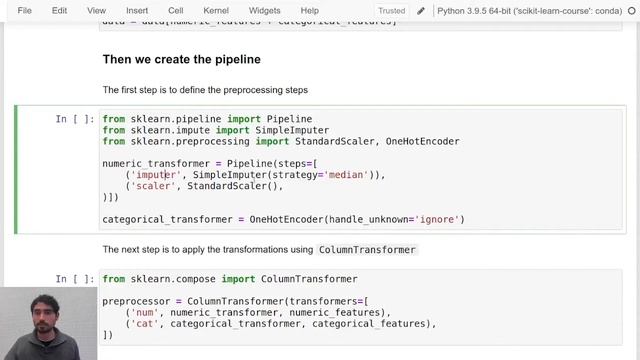Click the inline ColumnTransformer code label
Screen dimensions: 640x360
(367, 250)
